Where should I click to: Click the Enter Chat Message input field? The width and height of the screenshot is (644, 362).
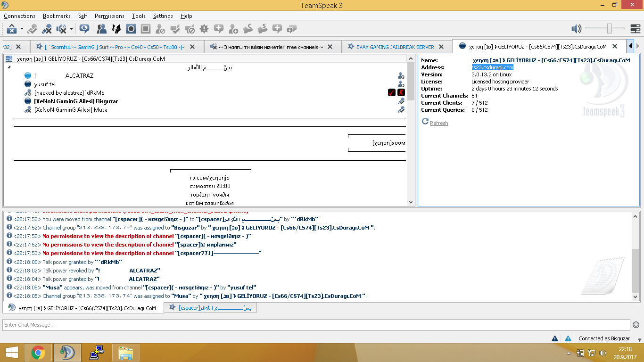pyautogui.click(x=316, y=325)
